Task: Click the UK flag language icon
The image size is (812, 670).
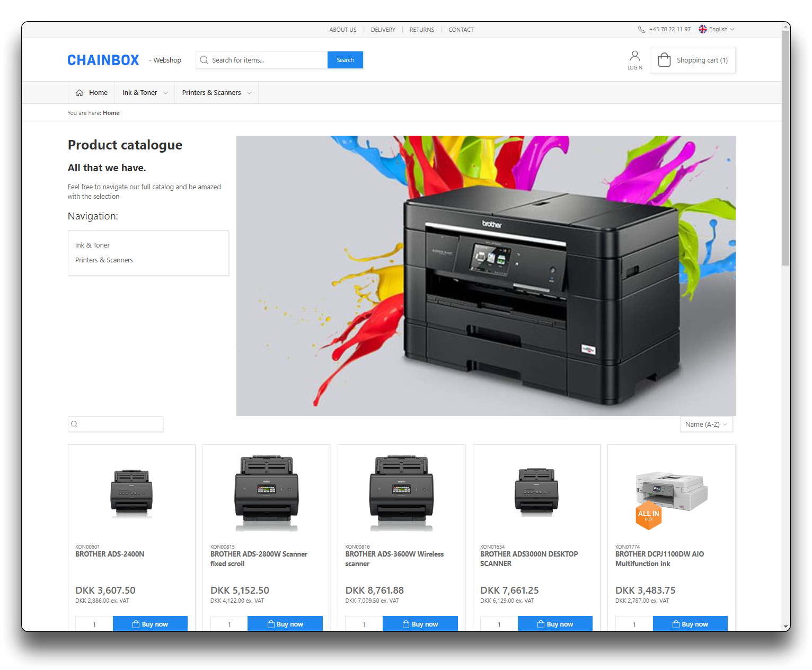Action: 703,30
